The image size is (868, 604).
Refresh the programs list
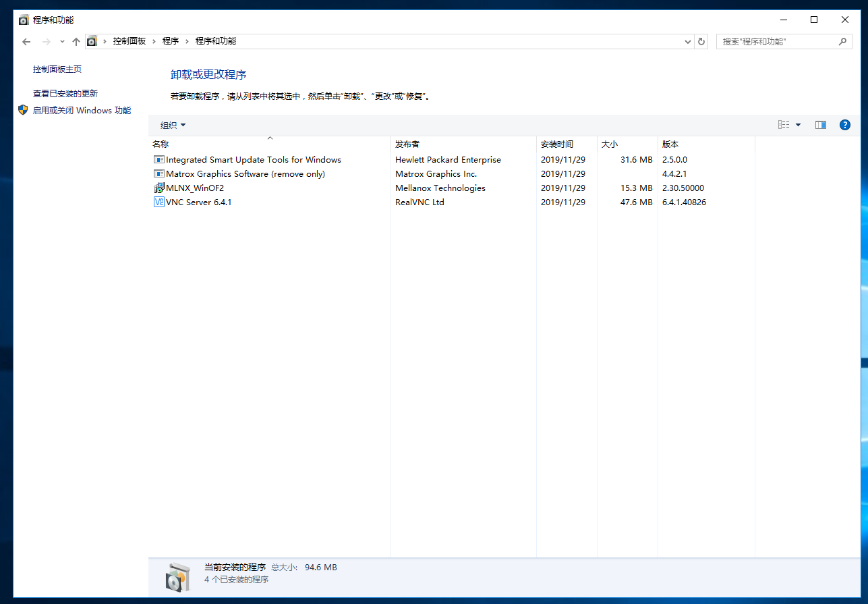coord(701,42)
